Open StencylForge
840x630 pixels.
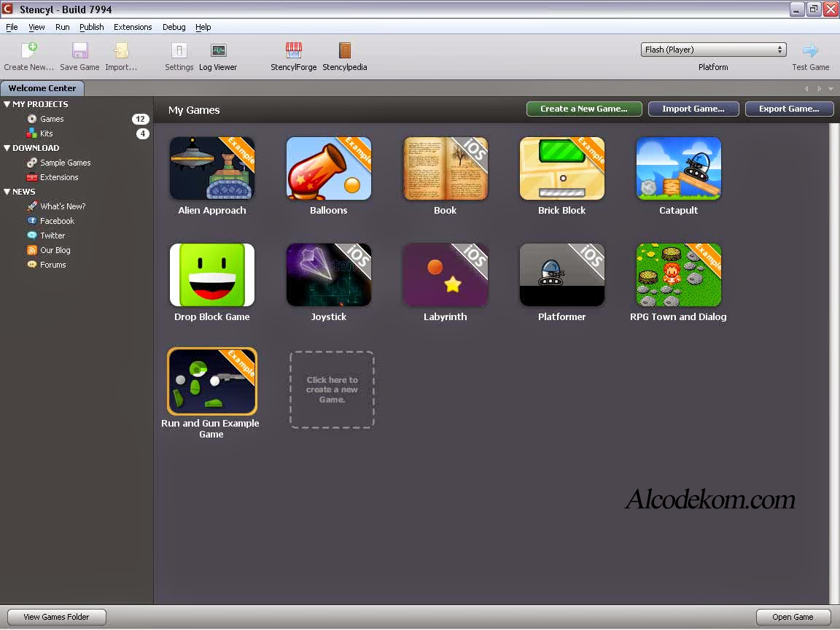293,55
